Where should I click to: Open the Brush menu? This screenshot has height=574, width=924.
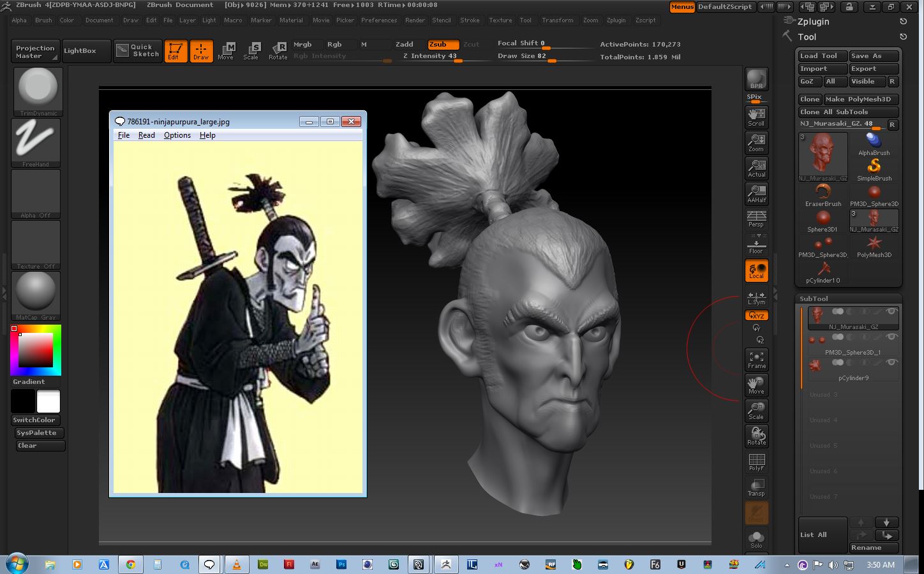43,20
